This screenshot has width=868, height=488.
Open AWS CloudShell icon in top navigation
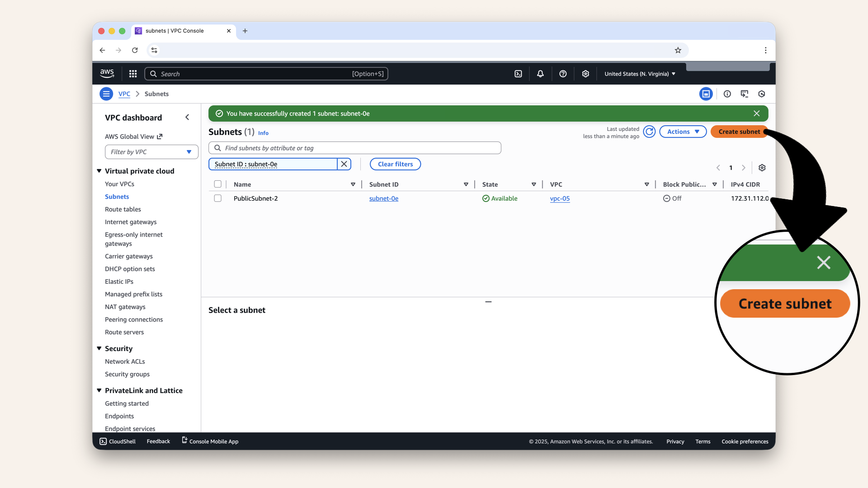coord(518,74)
